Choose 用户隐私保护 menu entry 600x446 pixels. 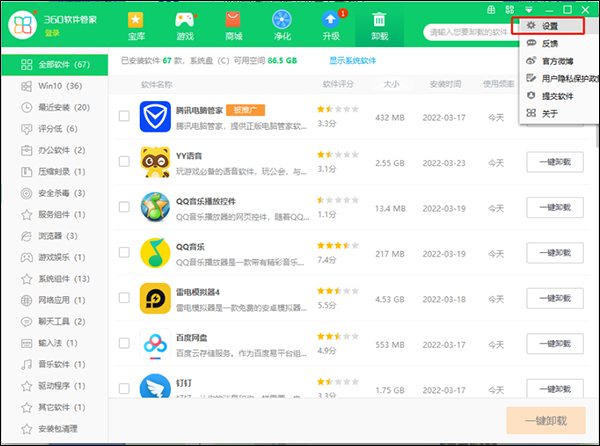click(562, 79)
